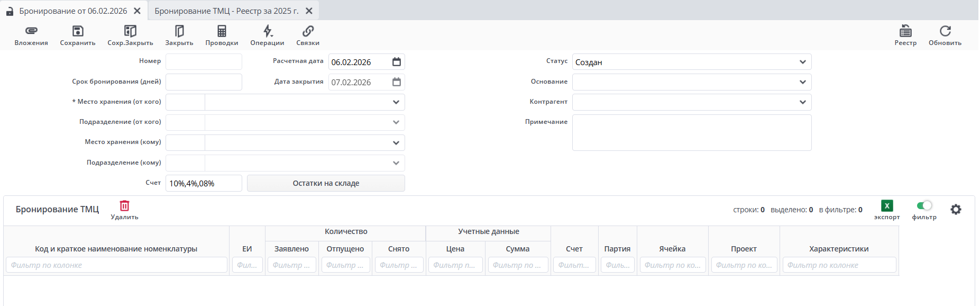This screenshot has width=980, height=306.
Task: Click the Сохранить save icon
Action: point(78,31)
